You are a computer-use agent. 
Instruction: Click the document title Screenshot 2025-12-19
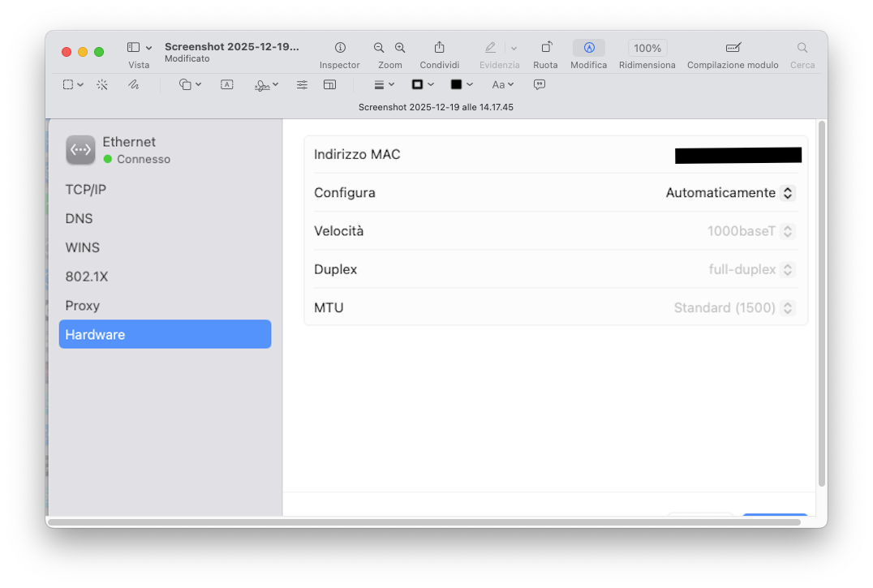click(x=231, y=47)
